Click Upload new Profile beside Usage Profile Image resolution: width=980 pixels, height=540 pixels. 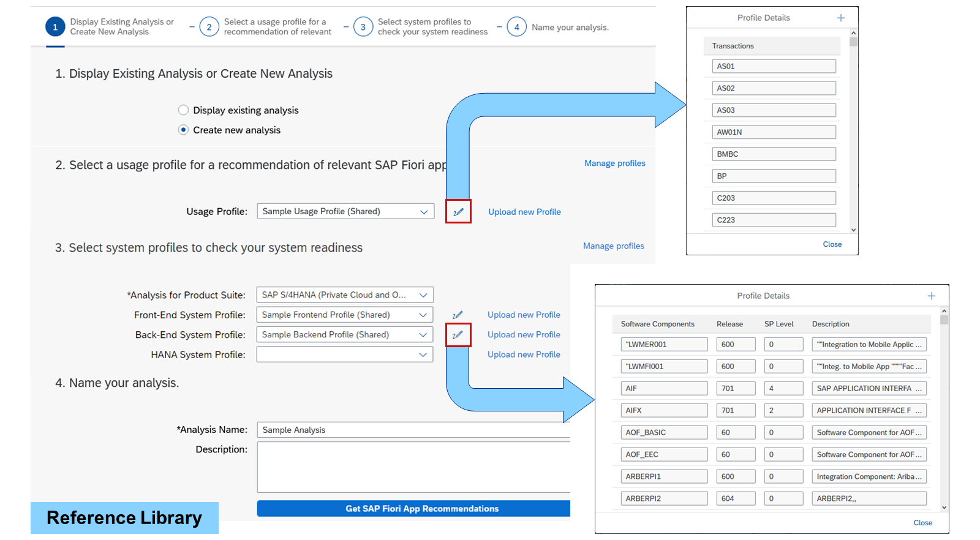coord(524,212)
